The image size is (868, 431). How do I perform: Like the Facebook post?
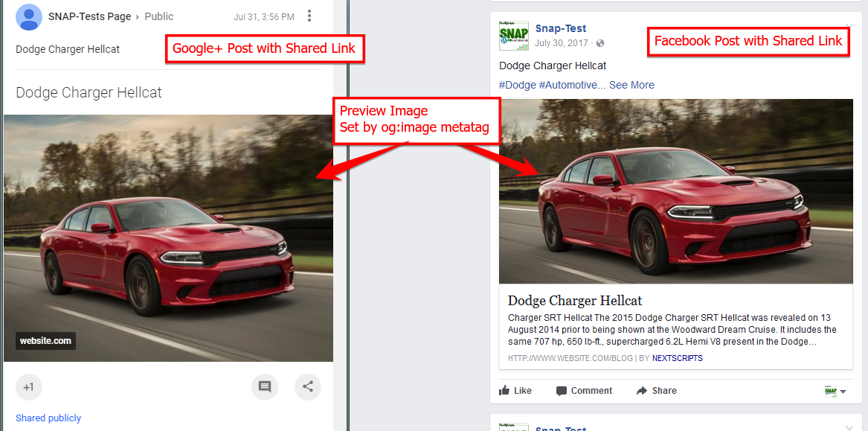pos(515,391)
